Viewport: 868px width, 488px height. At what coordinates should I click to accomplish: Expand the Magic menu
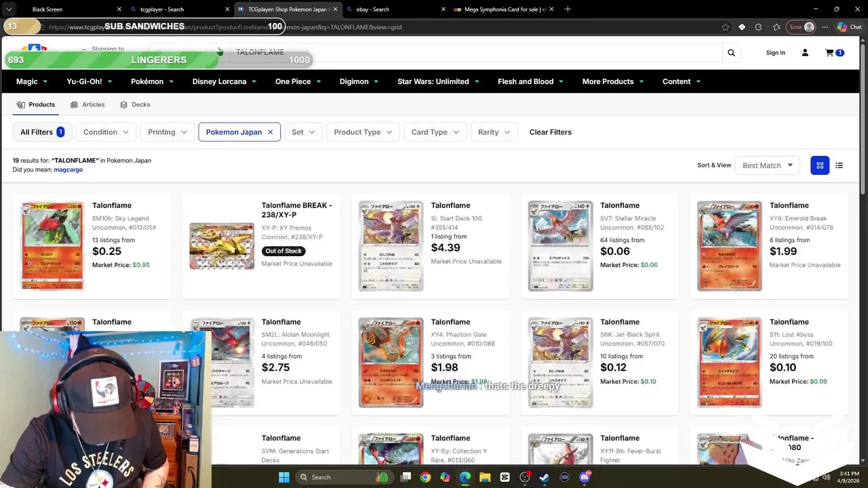pos(32,81)
